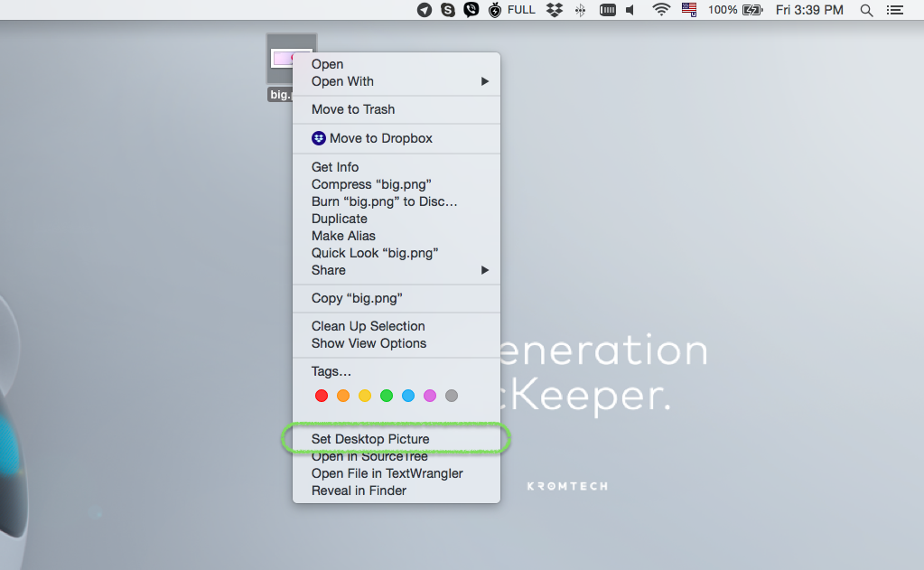Click the Fri 3:39 PM clock
The image size is (924, 570).
tap(809, 10)
